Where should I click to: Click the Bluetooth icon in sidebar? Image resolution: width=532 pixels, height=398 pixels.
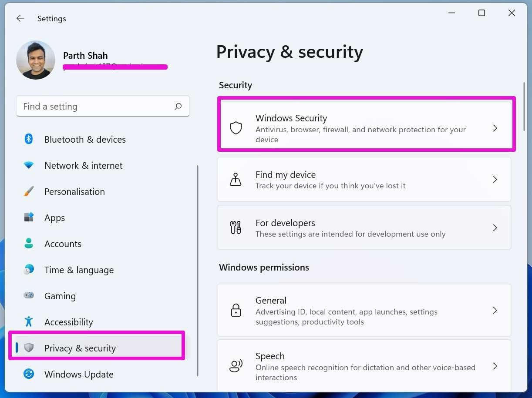coord(29,139)
